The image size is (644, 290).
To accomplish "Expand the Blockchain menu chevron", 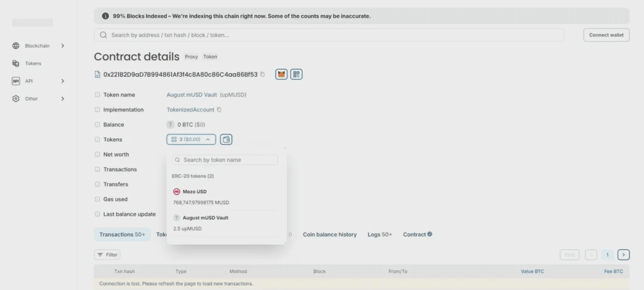I will (x=62, y=45).
